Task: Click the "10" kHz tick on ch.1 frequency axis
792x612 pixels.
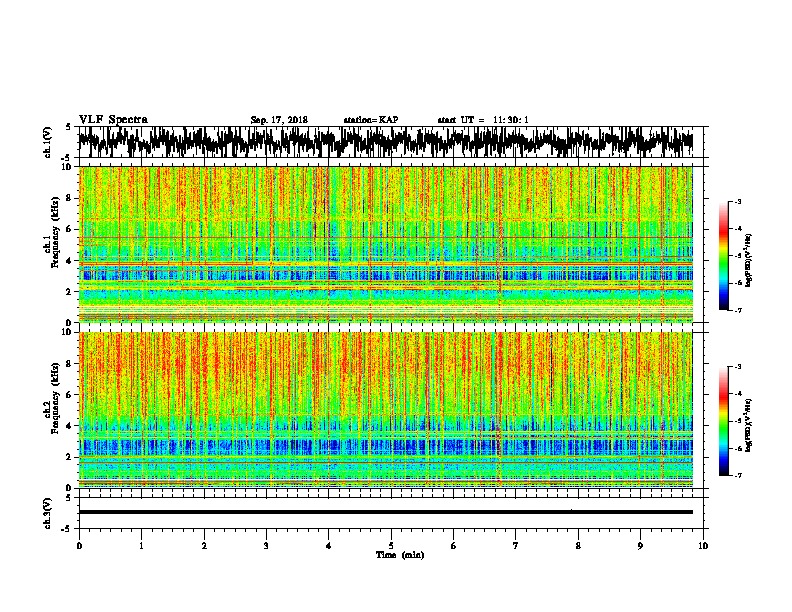Action: pyautogui.click(x=67, y=167)
